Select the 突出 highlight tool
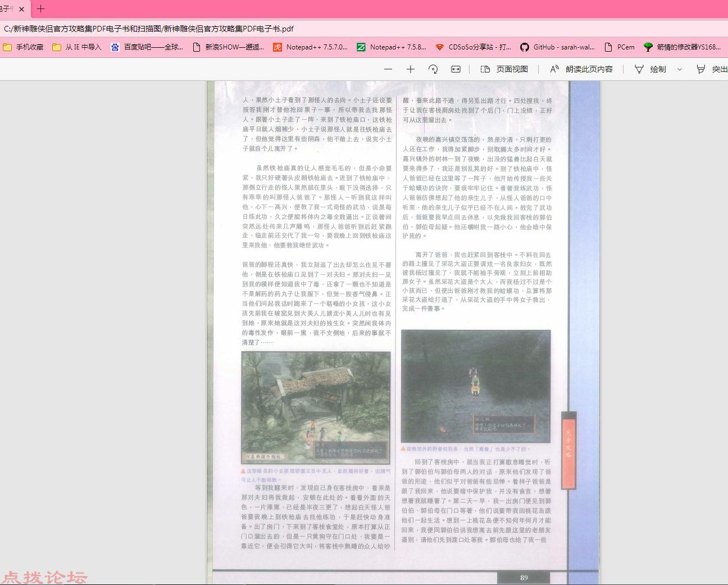Viewport: 728px width, 585px height. click(x=712, y=69)
